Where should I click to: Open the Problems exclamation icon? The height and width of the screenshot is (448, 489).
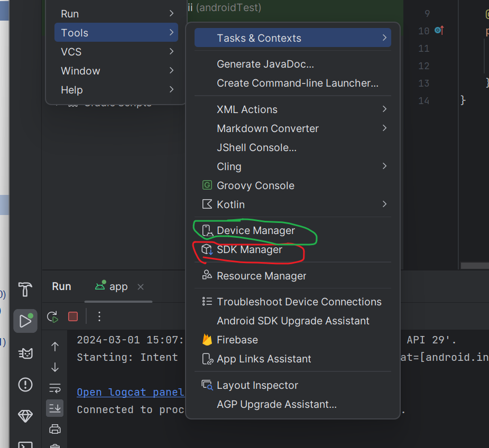tap(25, 385)
